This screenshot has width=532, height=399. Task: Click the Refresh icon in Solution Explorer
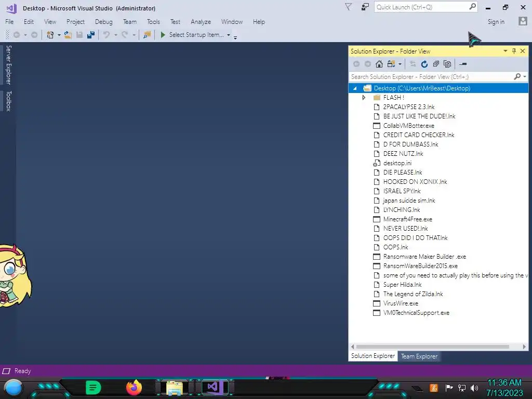pyautogui.click(x=424, y=64)
